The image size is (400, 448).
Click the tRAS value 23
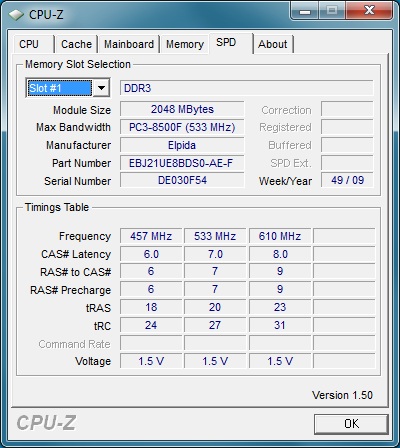(x=280, y=307)
